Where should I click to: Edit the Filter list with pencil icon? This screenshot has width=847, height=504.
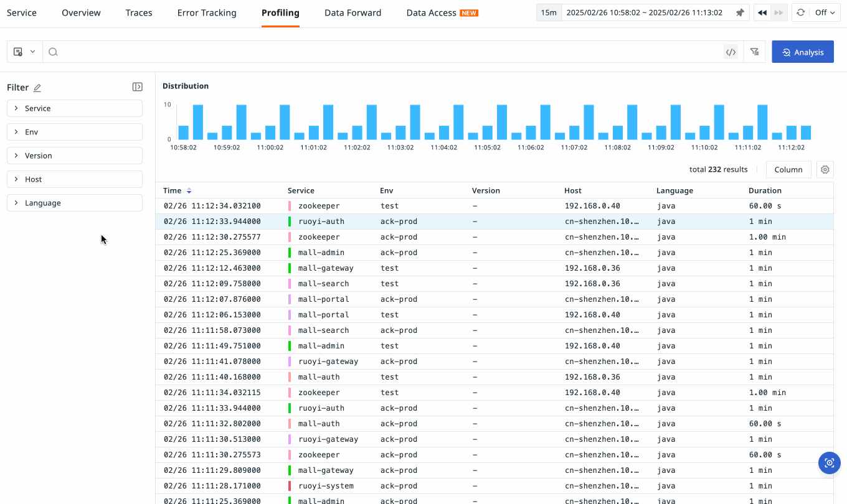tap(37, 88)
